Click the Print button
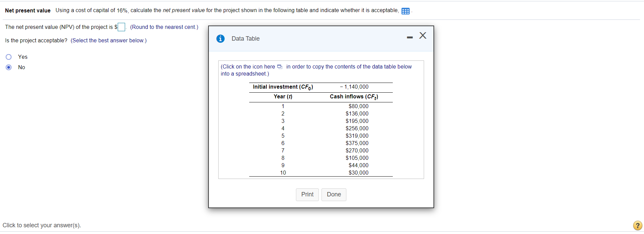The image size is (644, 234). click(x=307, y=194)
